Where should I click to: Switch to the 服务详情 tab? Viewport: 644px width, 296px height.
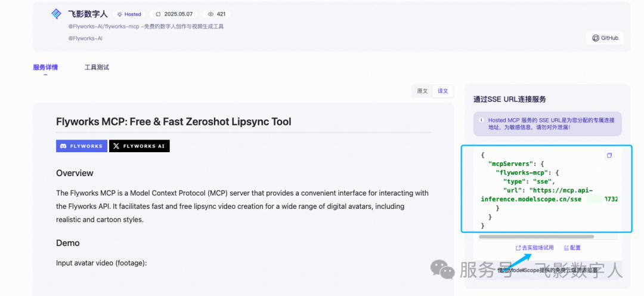tap(45, 67)
